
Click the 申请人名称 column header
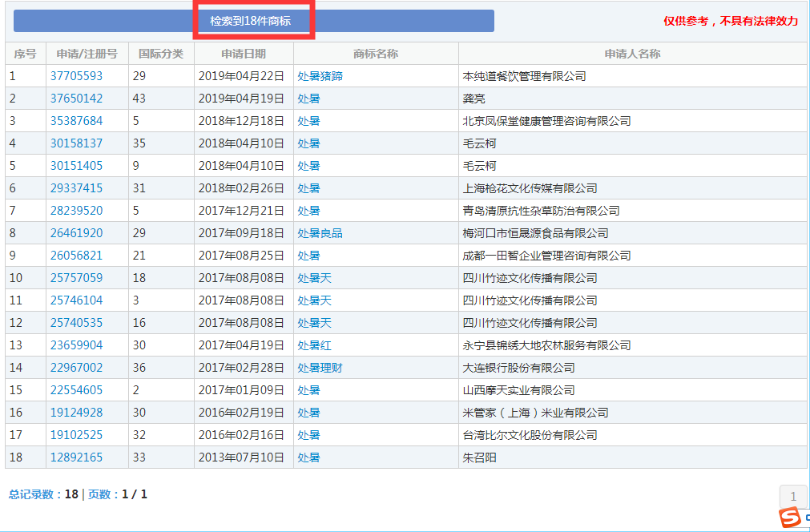(632, 54)
